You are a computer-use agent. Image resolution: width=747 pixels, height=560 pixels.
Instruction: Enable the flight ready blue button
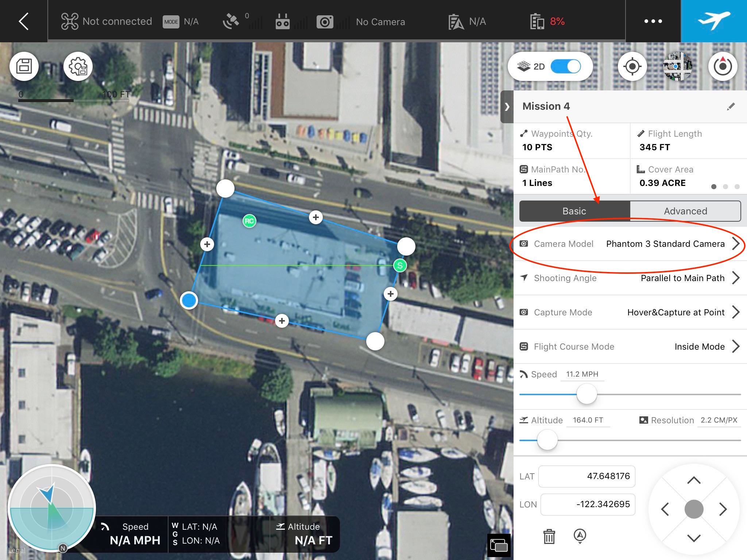[x=716, y=20]
